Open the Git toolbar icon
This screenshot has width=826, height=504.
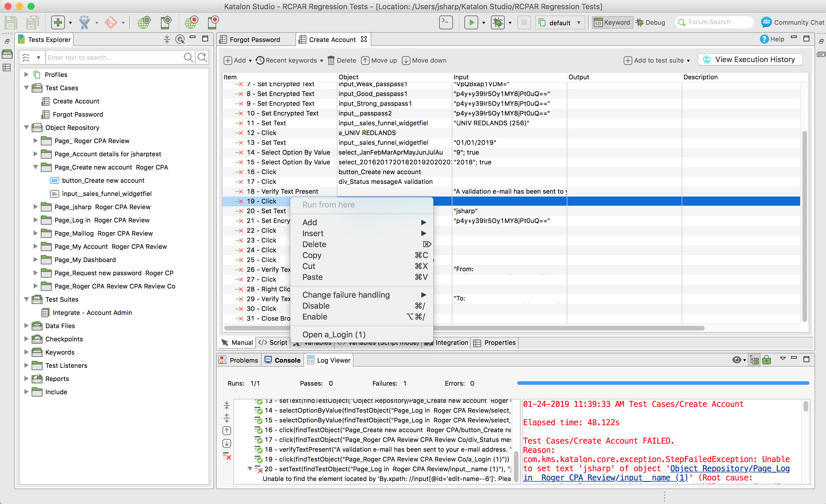(x=111, y=22)
